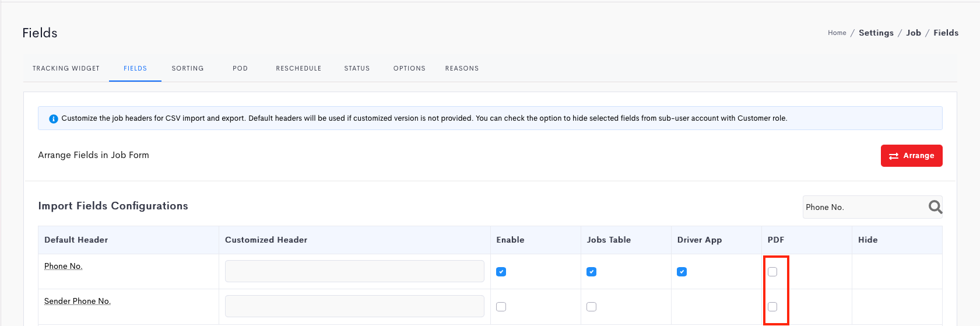Click the Home breadcrumb link

click(x=837, y=33)
